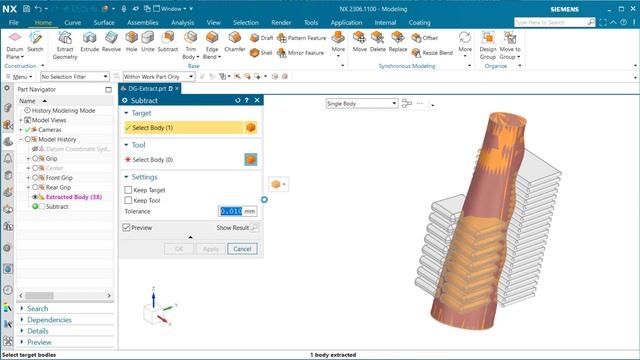Viewport: 640px width, 360px height.
Task: Click the Unite boolean tool
Action: (x=148, y=42)
